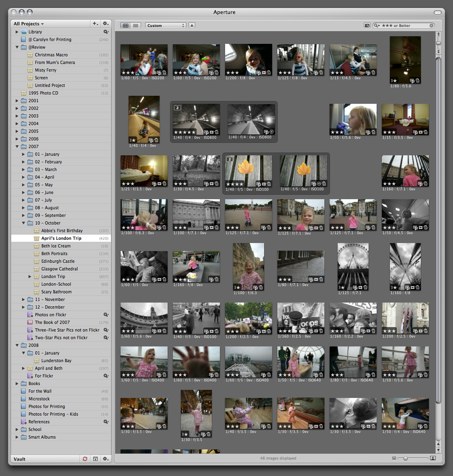453x476 pixels.
Task: Toggle ascending sort direction arrow
Action: pos(192,25)
